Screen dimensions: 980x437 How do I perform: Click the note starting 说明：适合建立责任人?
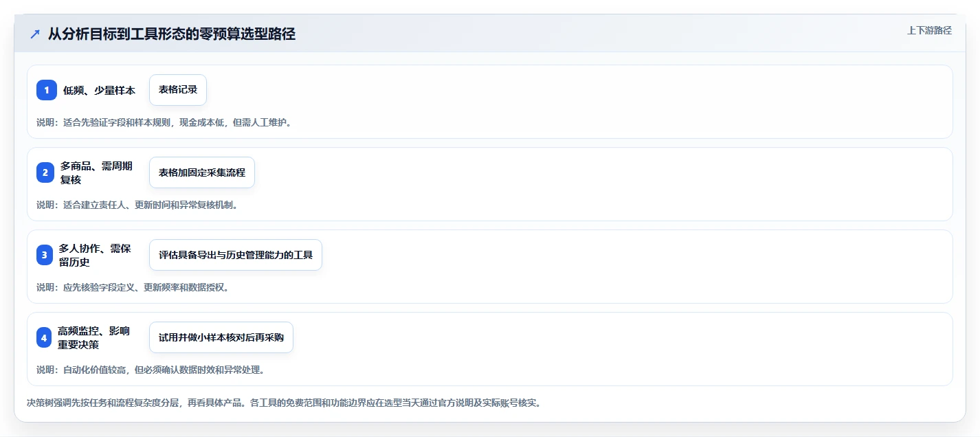(137, 205)
